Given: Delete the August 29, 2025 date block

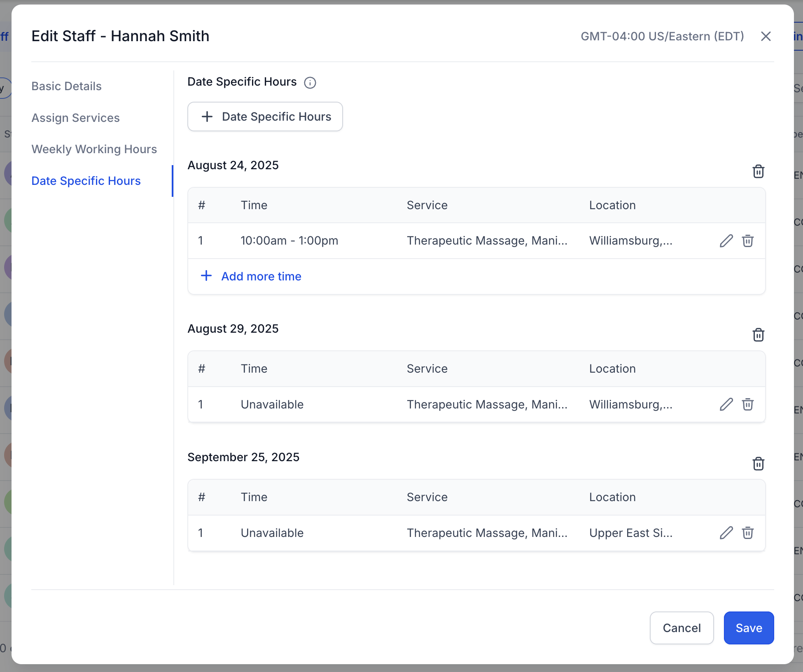Looking at the screenshot, I should (758, 335).
